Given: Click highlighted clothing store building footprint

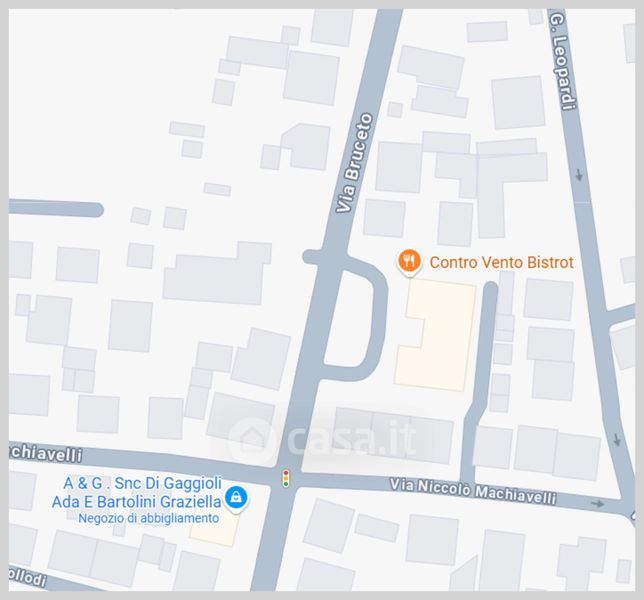Looking at the screenshot, I should coord(214,530).
